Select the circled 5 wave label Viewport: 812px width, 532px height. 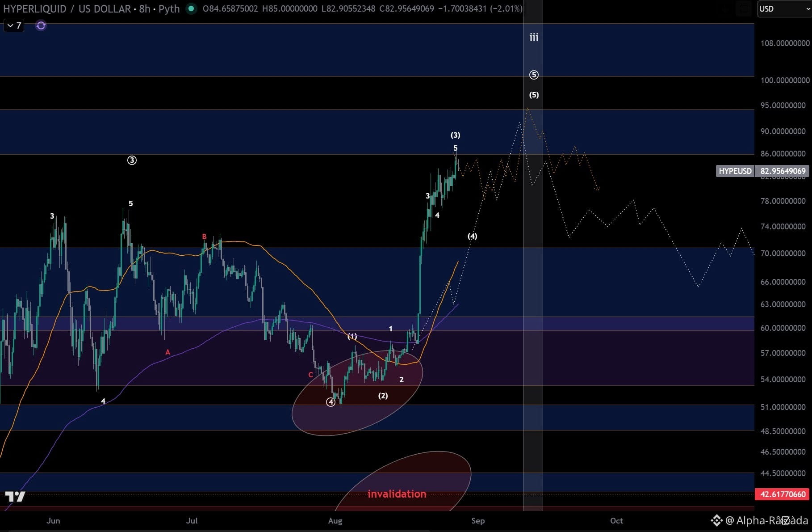pyautogui.click(x=534, y=75)
